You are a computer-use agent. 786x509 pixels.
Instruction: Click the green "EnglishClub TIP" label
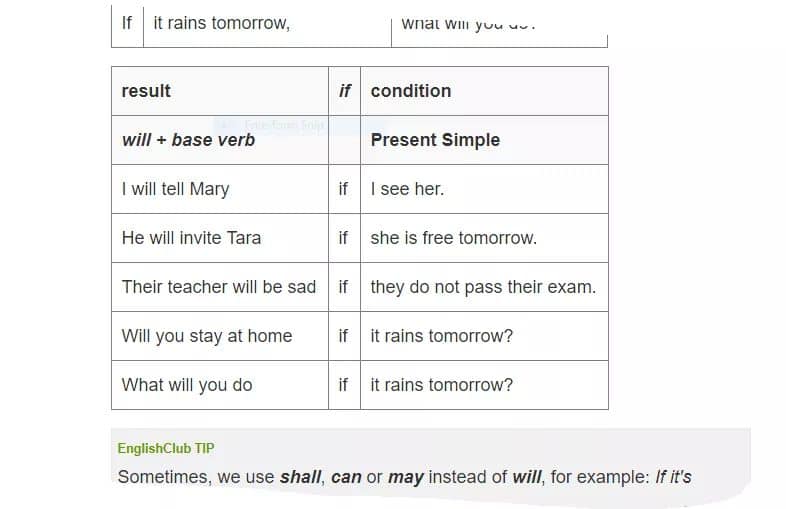(x=165, y=448)
